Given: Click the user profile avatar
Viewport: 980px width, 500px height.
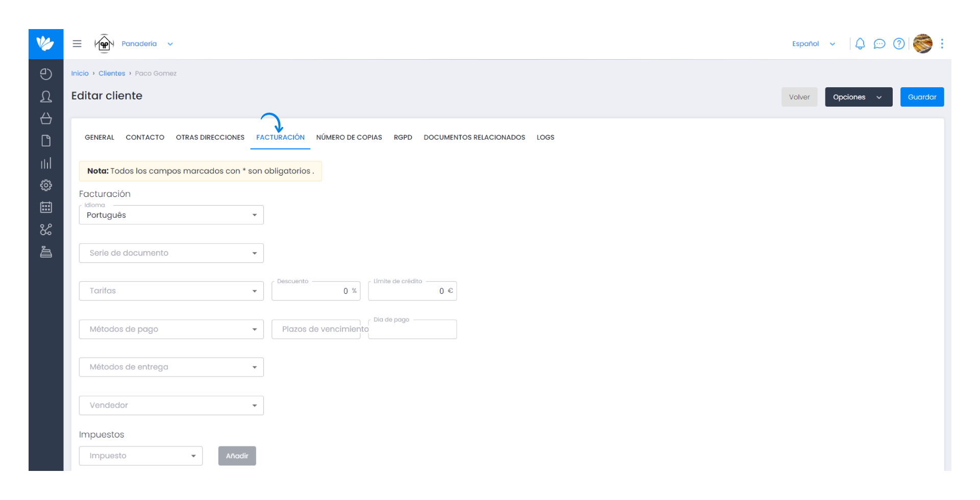Looking at the screenshot, I should [x=923, y=44].
